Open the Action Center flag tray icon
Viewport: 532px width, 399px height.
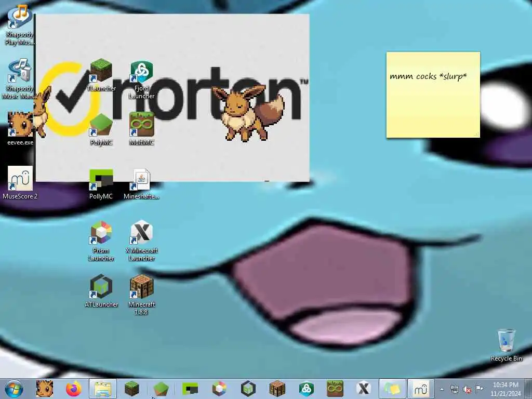(x=479, y=389)
